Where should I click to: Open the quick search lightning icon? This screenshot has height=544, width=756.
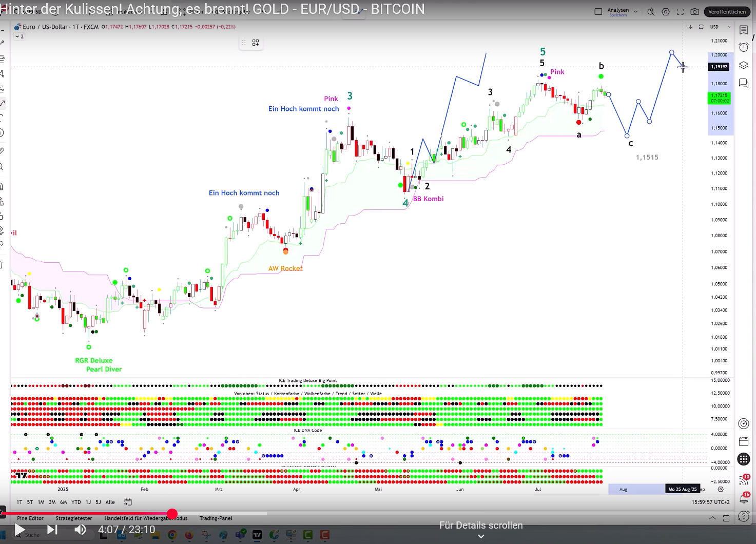coord(651,12)
